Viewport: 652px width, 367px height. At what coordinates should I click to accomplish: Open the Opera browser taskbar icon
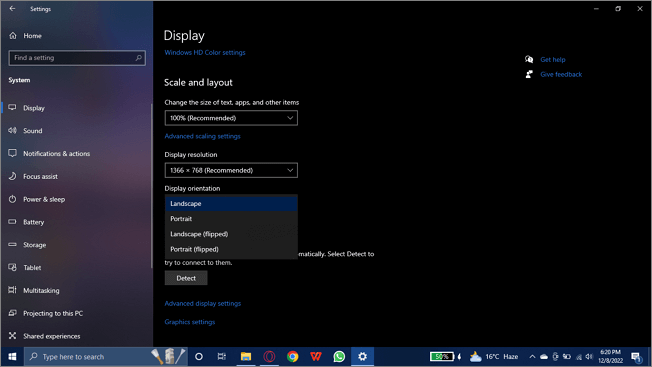tap(269, 357)
